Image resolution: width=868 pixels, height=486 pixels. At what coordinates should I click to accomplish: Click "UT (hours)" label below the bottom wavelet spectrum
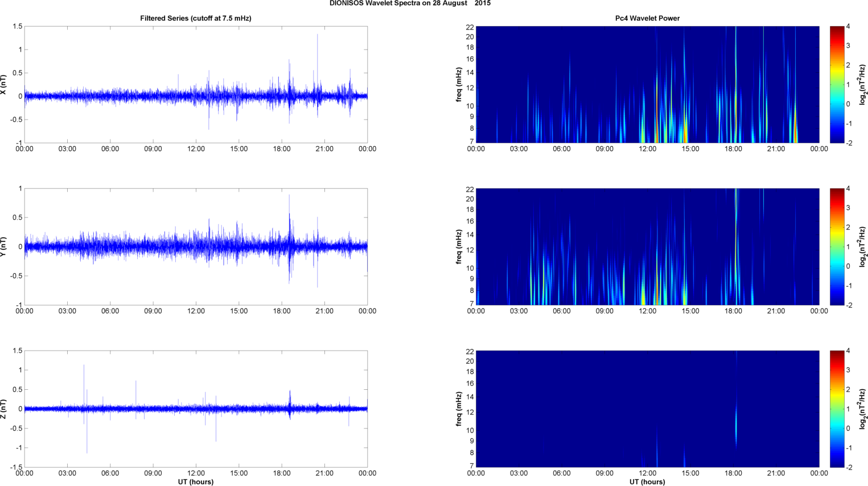[647, 481]
